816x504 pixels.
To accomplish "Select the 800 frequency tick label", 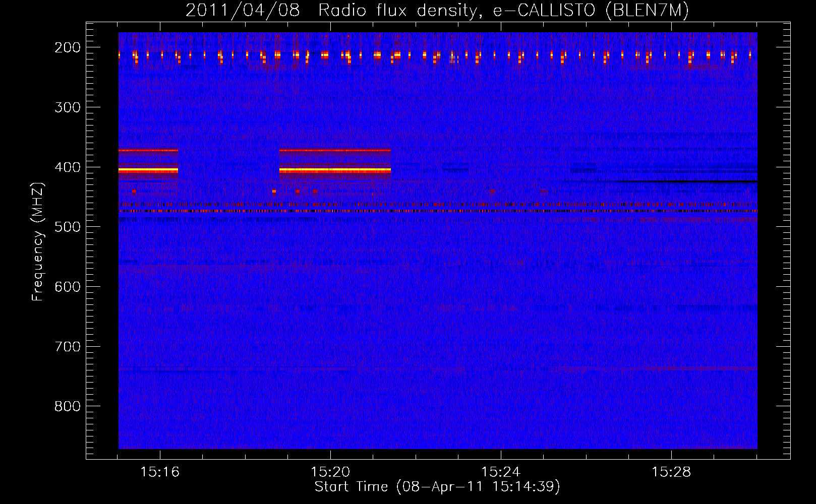I will pos(68,406).
